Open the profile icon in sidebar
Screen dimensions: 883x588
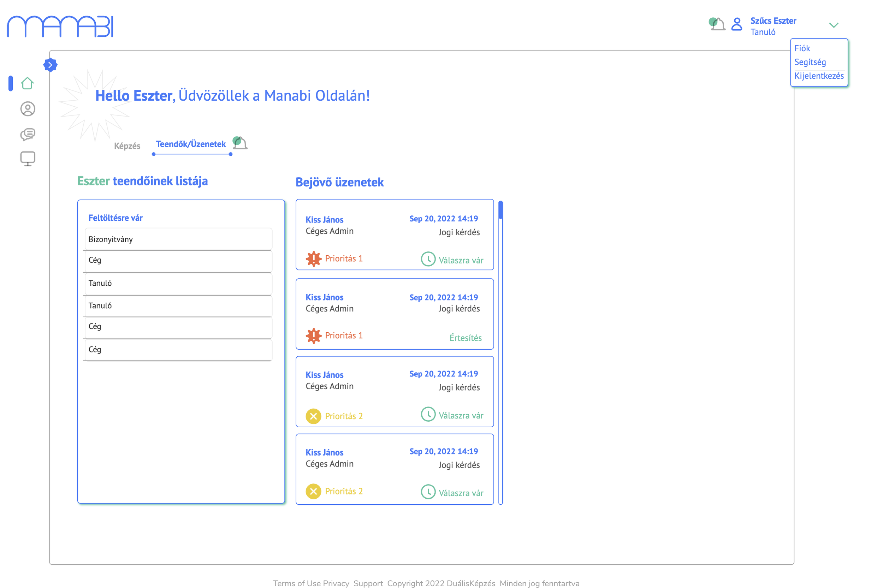(x=27, y=109)
